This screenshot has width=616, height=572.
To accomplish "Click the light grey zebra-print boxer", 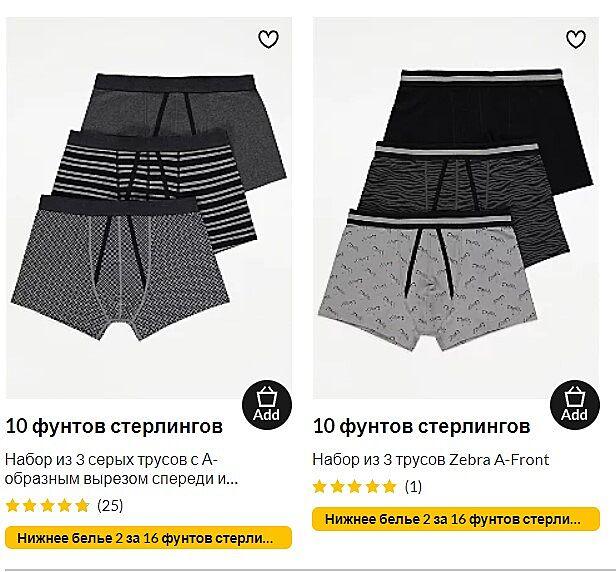I will pyautogui.click(x=426, y=283).
